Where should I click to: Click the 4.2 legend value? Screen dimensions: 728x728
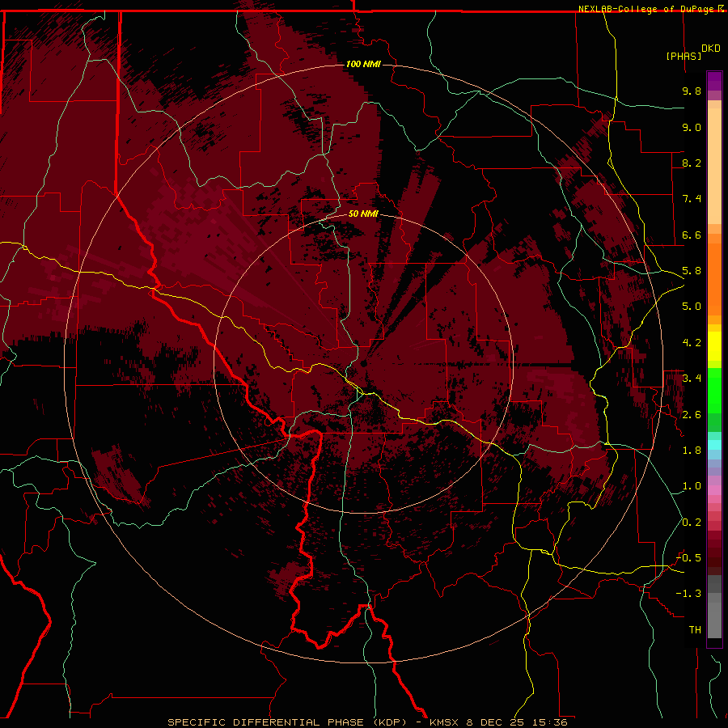point(692,343)
